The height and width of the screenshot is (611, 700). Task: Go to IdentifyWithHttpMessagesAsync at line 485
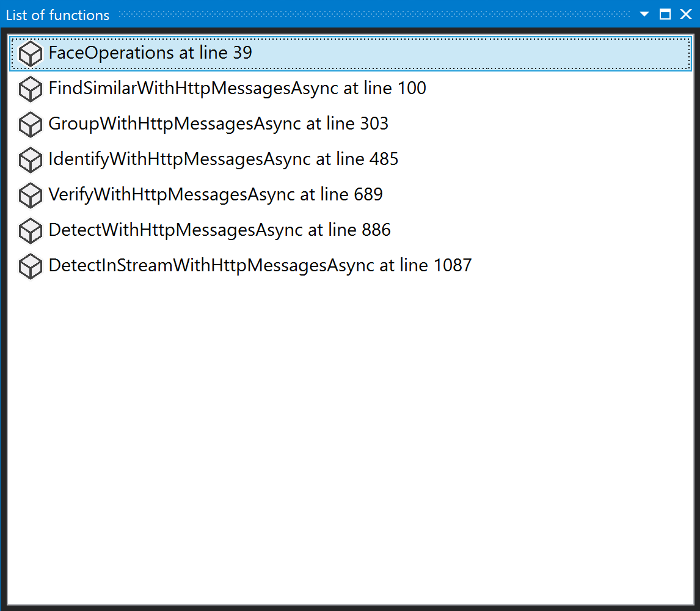pyautogui.click(x=223, y=159)
